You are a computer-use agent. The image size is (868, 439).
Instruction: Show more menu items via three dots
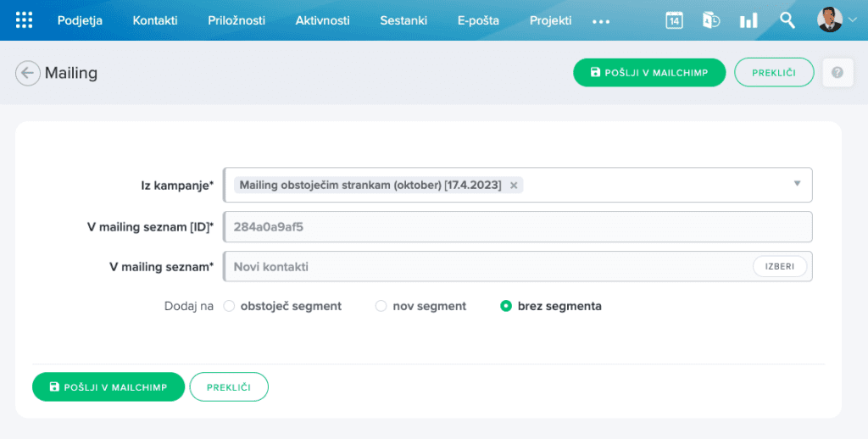(x=601, y=21)
